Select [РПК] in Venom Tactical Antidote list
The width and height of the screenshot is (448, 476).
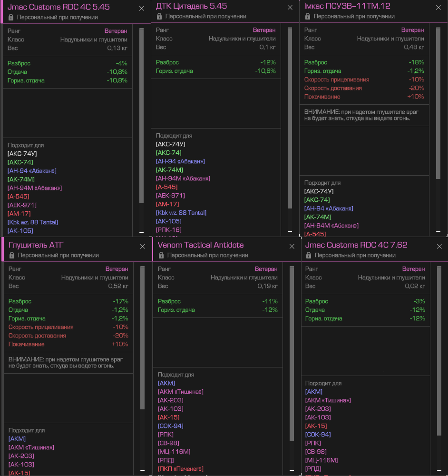click(166, 435)
